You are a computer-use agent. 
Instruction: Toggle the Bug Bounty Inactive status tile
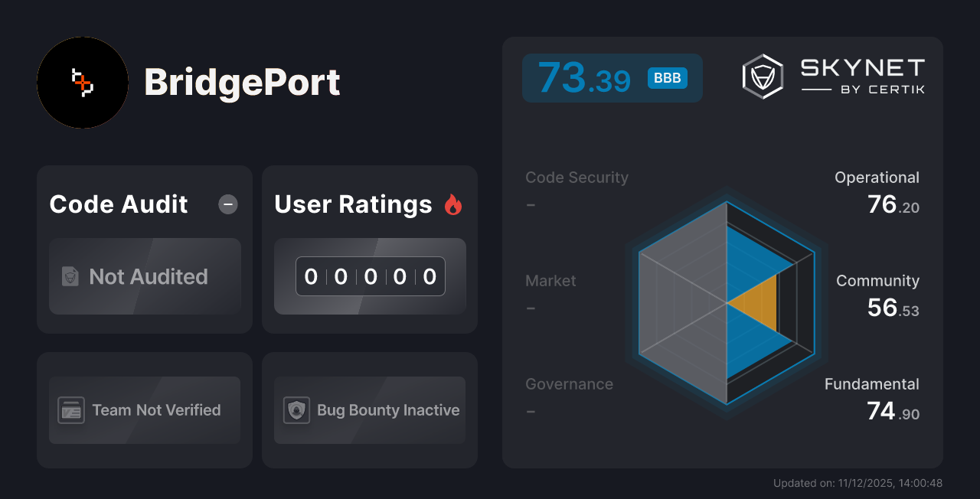pyautogui.click(x=369, y=410)
